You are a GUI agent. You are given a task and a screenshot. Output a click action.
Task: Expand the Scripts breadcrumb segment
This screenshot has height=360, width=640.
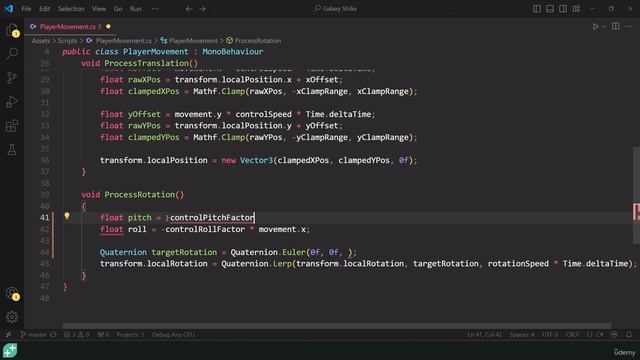pyautogui.click(x=67, y=41)
